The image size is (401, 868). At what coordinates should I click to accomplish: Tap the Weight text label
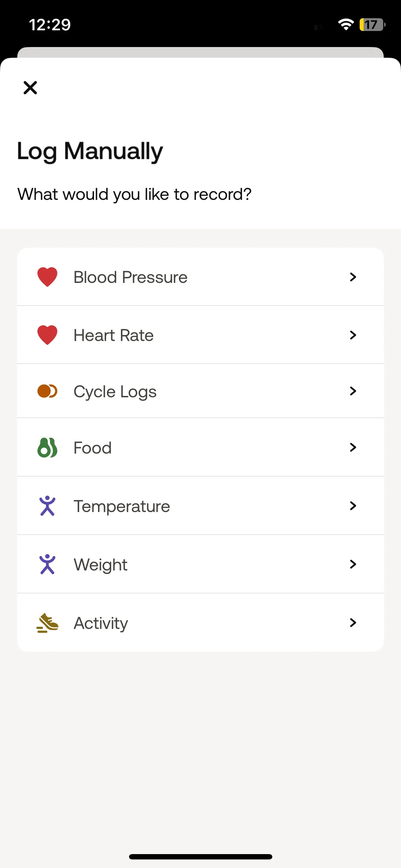(101, 565)
